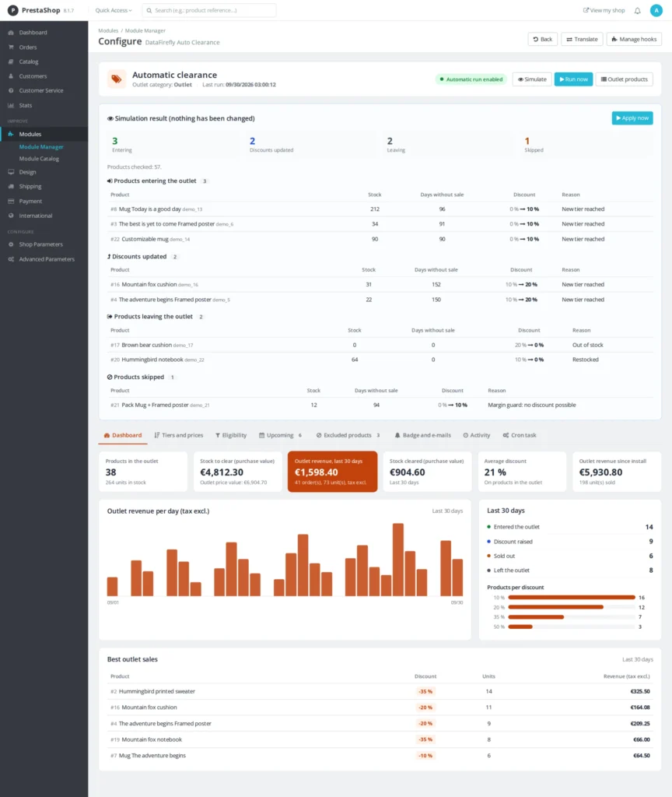
Task: Click the Module Manager breadcrumb link
Action: (x=145, y=30)
